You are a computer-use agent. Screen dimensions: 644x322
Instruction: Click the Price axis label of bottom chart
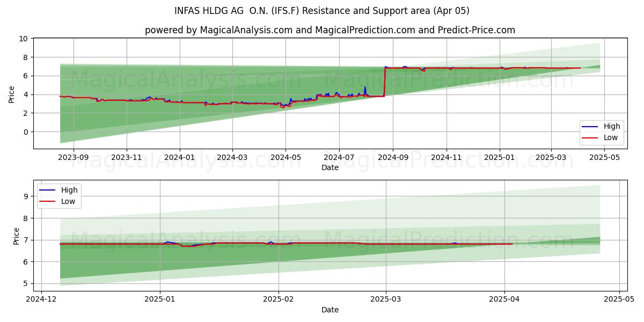click(16, 236)
